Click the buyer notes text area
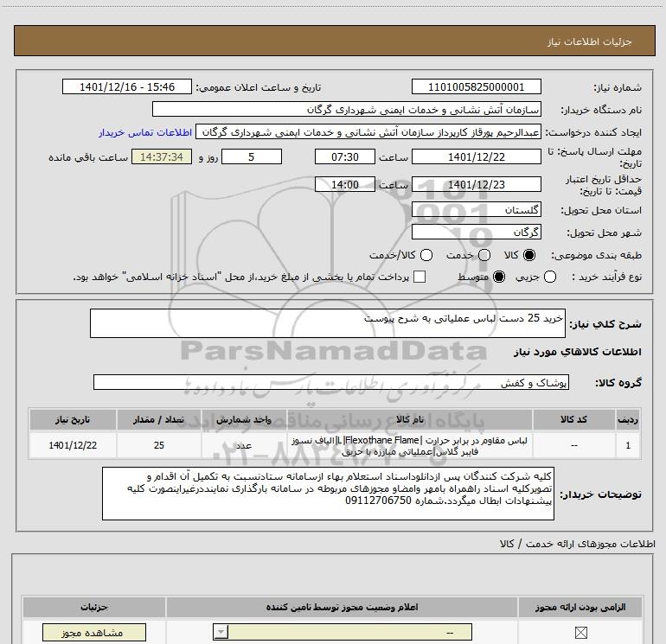This screenshot has width=666, height=644. (328, 494)
